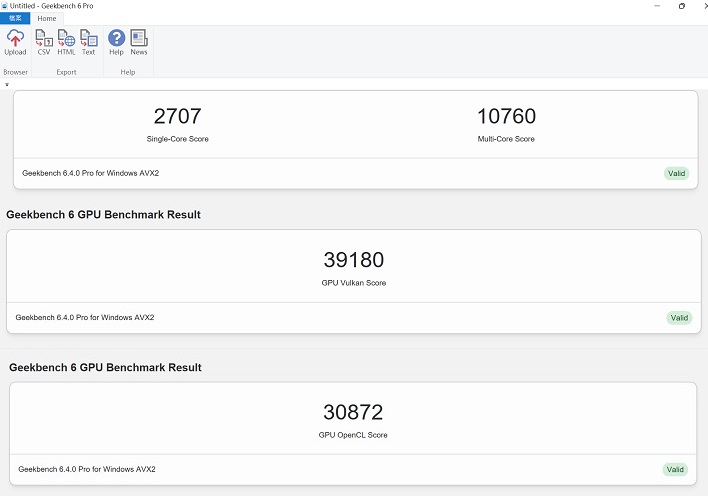Select the 2707 single-core score value
Viewport: 708px width, 496px height.
[x=177, y=116]
